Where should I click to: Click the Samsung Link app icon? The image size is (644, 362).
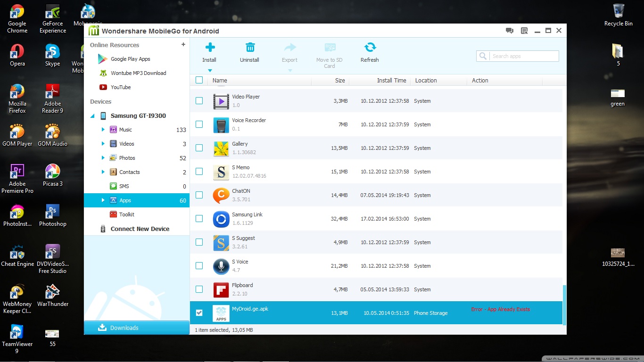(x=221, y=219)
